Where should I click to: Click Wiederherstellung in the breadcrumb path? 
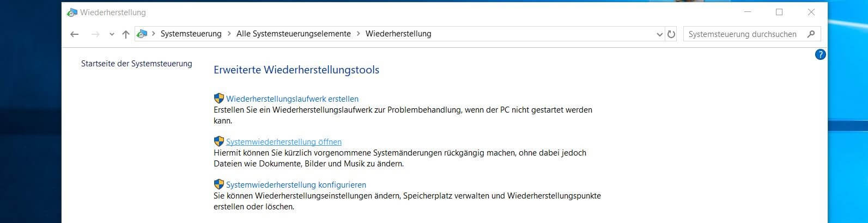(x=398, y=34)
